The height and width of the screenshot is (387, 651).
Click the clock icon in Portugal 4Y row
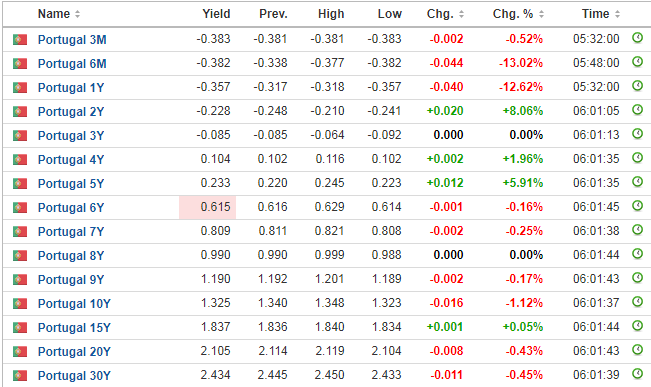point(637,158)
